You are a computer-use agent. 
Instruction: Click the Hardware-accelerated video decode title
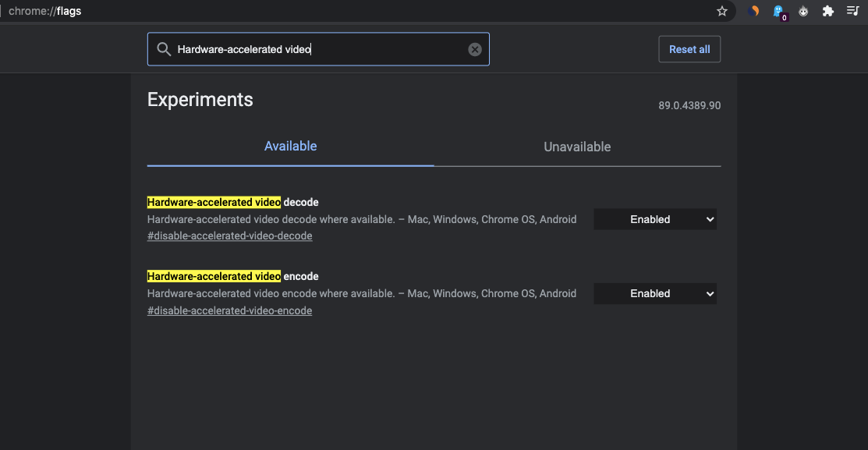click(x=232, y=203)
